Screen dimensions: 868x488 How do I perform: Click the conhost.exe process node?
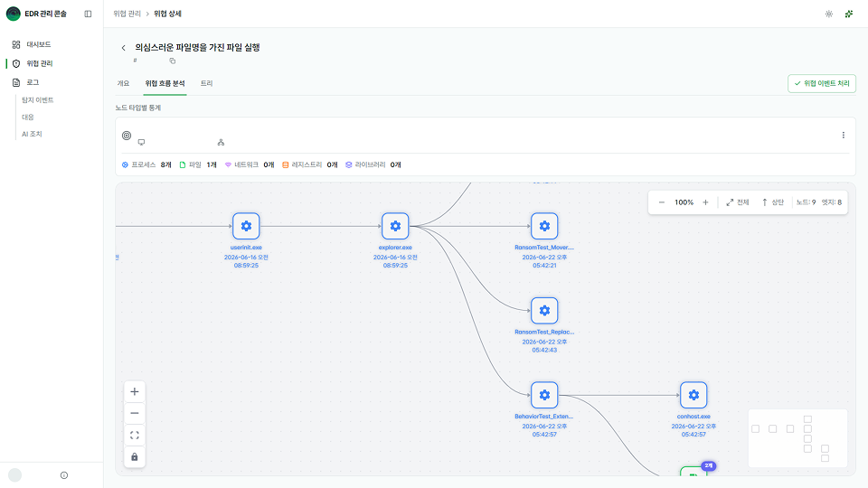(693, 395)
